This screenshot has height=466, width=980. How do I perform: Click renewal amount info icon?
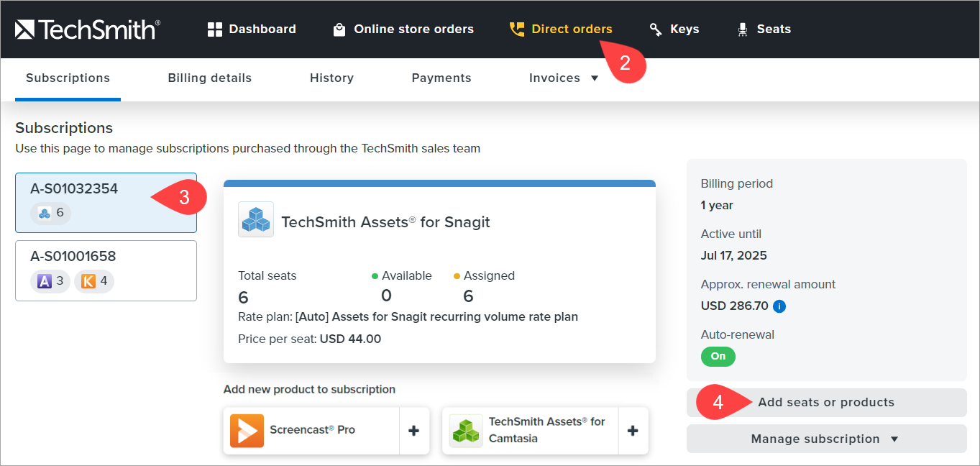(779, 306)
